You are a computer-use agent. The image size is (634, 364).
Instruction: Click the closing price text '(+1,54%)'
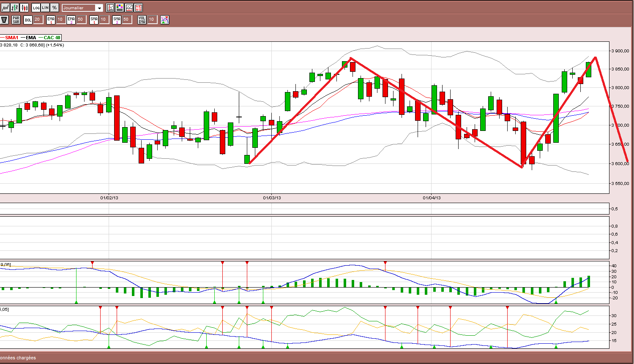pyautogui.click(x=55, y=45)
